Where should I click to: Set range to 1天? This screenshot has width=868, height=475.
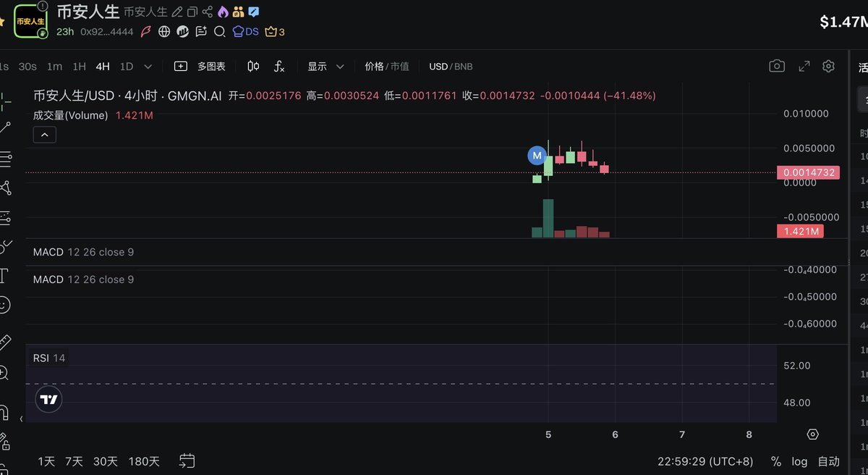point(46,461)
